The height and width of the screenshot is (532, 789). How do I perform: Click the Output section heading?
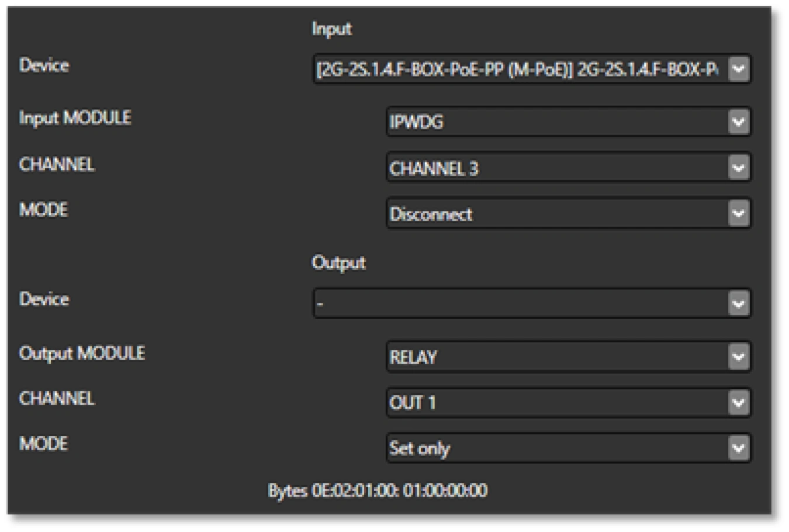pos(338,263)
